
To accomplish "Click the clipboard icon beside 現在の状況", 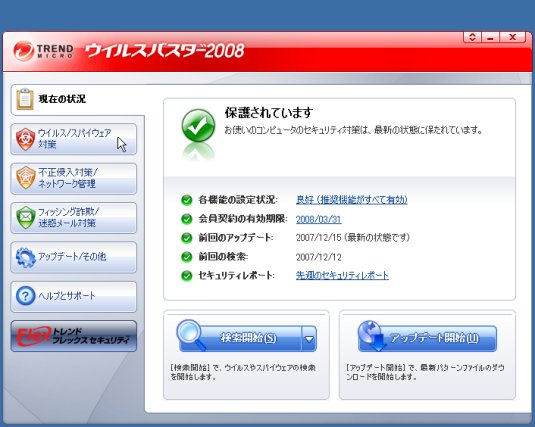I will [25, 99].
